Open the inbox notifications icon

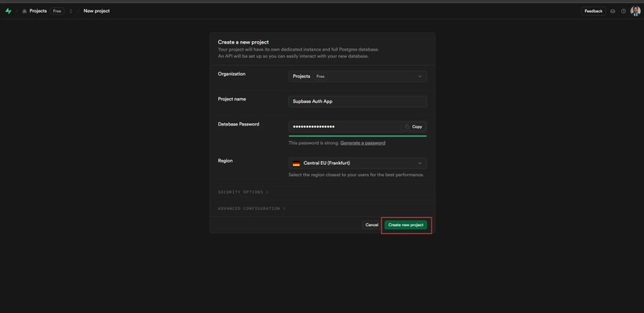tap(613, 11)
